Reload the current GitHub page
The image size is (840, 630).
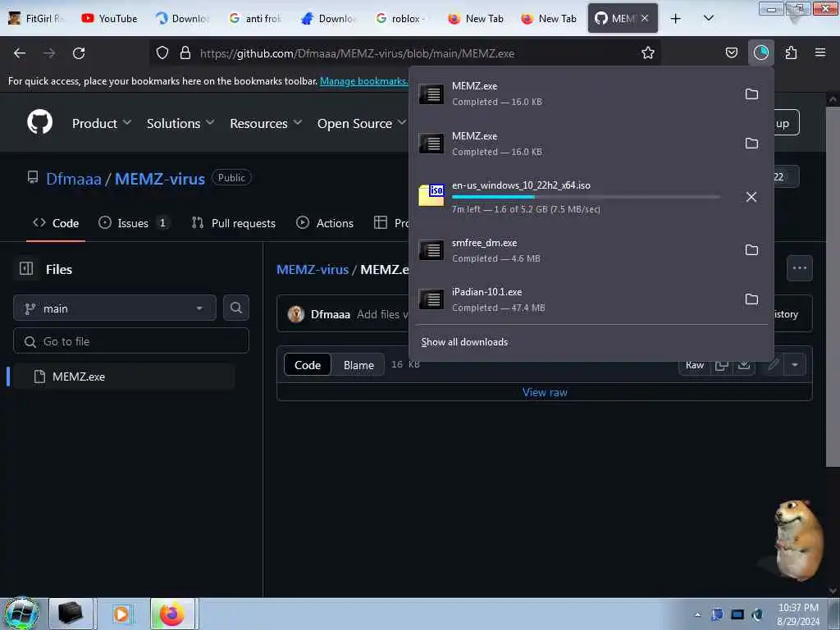click(x=79, y=53)
